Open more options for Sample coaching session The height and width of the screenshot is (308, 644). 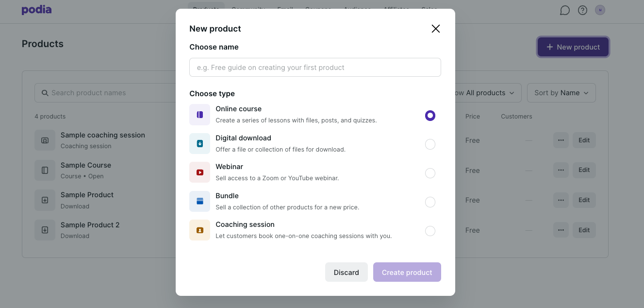pos(561,140)
